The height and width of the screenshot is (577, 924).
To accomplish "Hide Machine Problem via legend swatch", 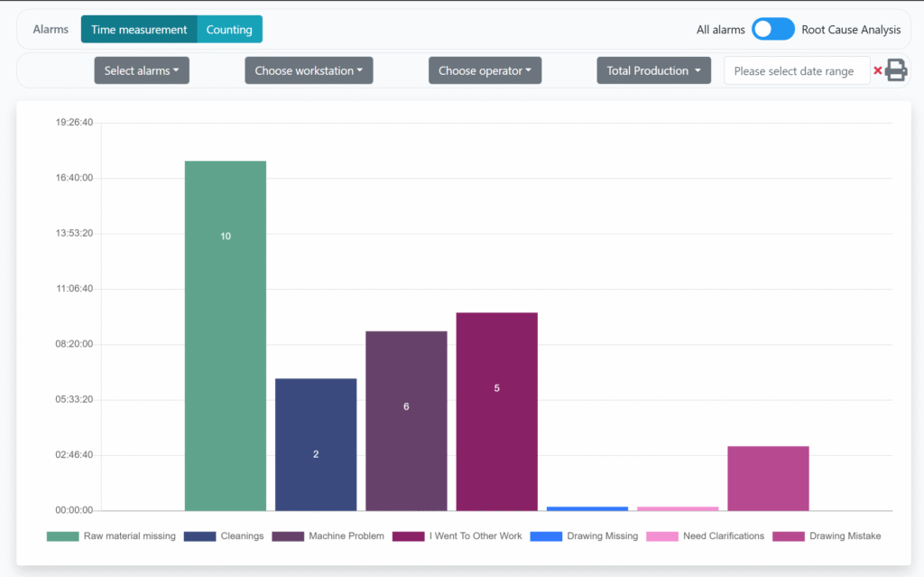I will [x=288, y=536].
